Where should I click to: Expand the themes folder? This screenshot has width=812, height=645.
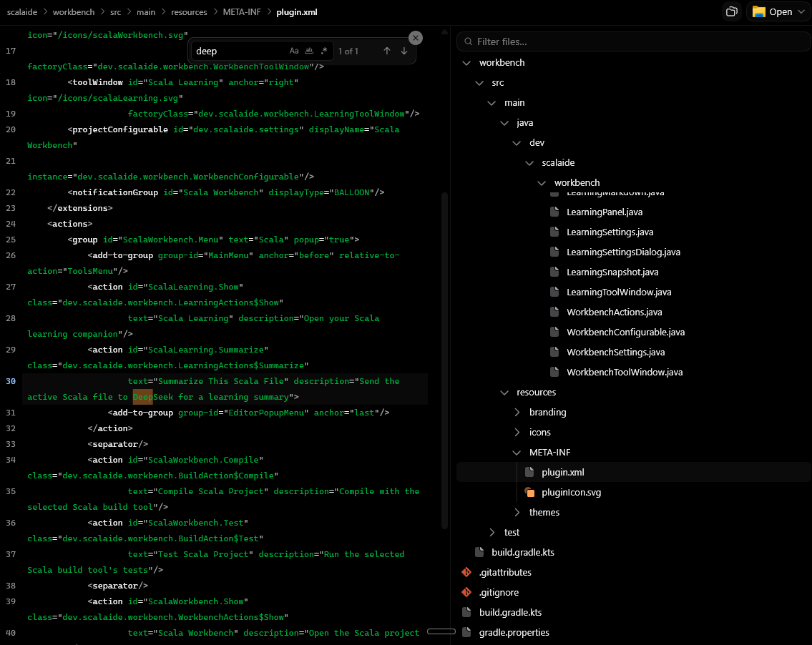pos(517,513)
